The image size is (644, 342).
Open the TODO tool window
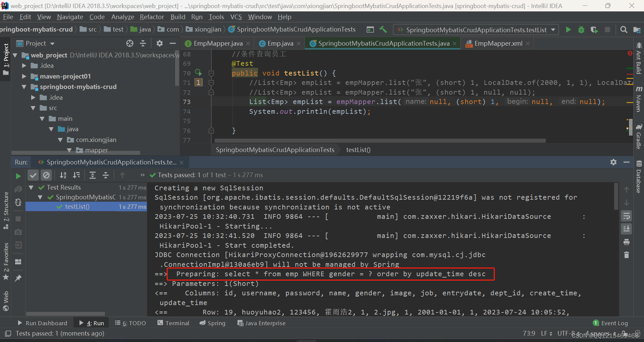point(130,323)
